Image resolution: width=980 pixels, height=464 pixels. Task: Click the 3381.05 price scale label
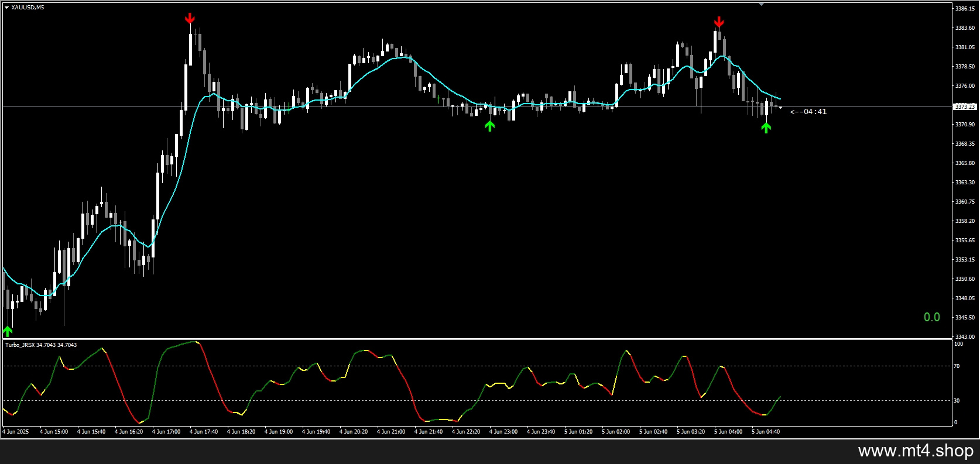point(965,47)
